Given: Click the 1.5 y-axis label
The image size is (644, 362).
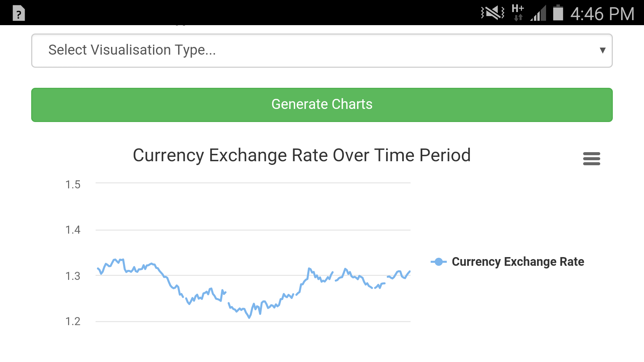Looking at the screenshot, I should [x=73, y=185].
